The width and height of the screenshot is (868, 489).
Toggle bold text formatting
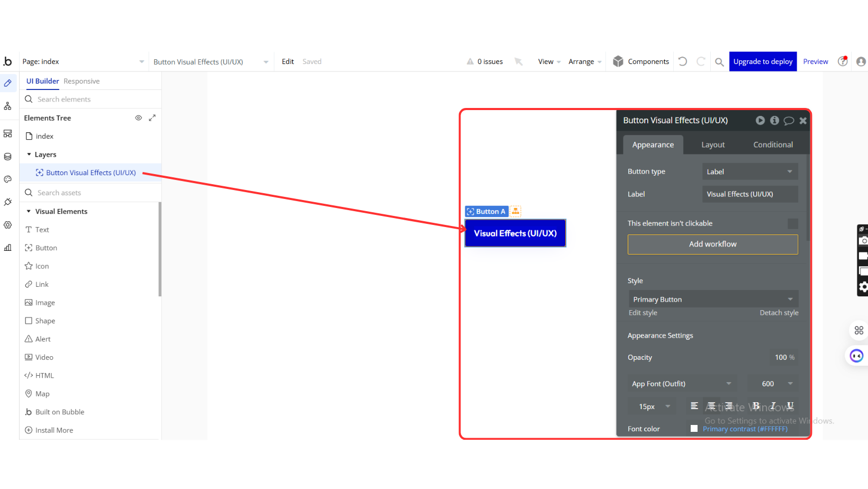pos(756,406)
